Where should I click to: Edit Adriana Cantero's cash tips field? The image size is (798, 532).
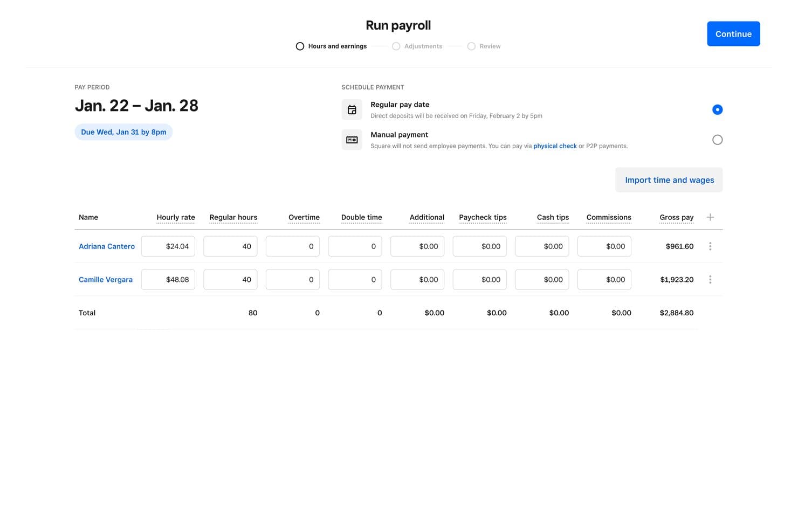coord(542,246)
